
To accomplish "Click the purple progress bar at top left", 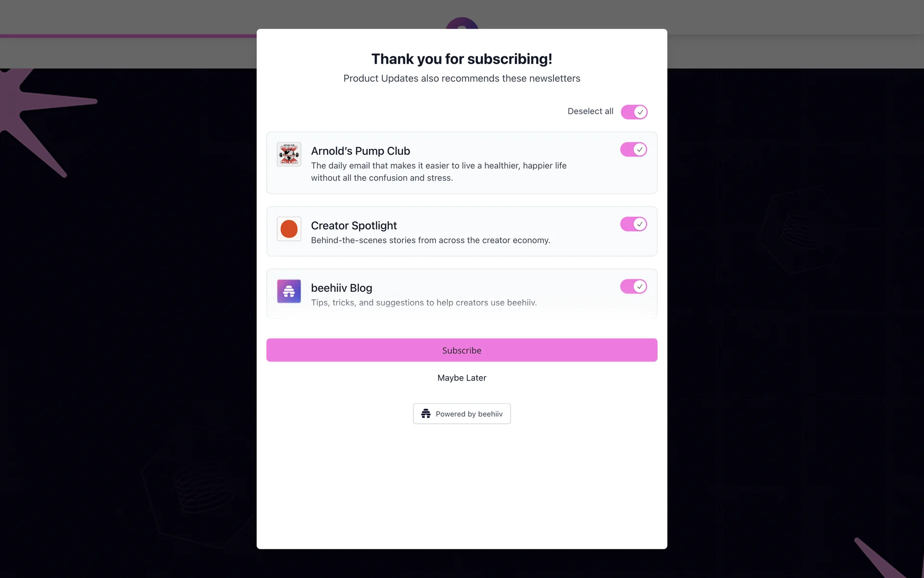I will click(x=128, y=36).
